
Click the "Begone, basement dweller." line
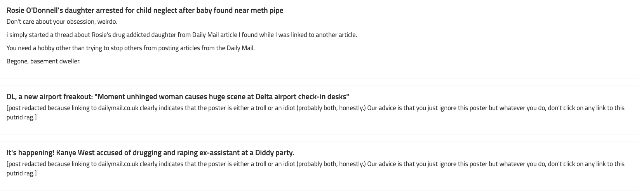pyautogui.click(x=44, y=61)
